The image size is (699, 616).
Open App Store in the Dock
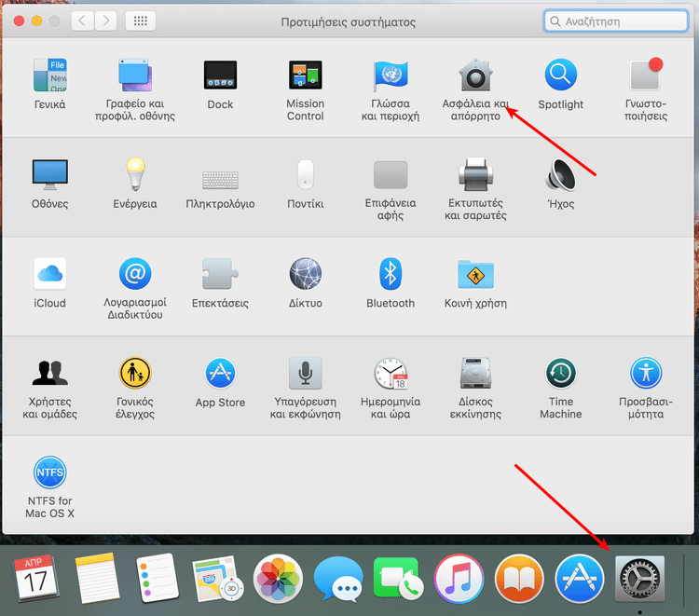[x=580, y=579]
